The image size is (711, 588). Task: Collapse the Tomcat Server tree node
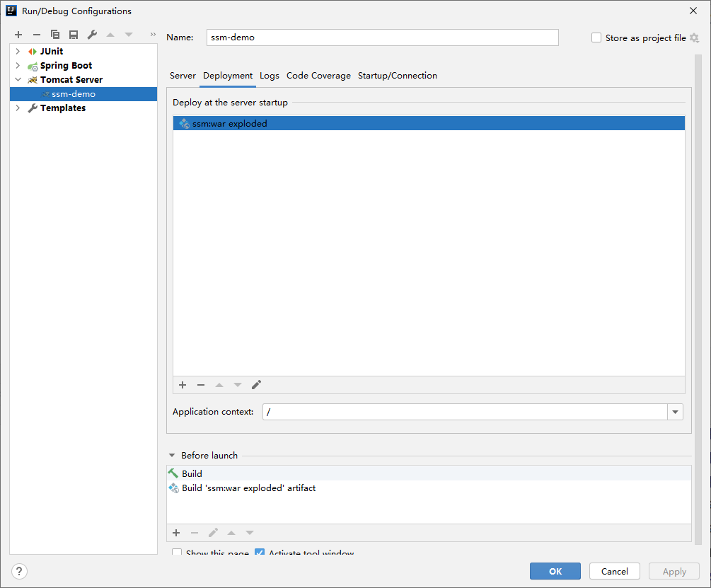[18, 79]
